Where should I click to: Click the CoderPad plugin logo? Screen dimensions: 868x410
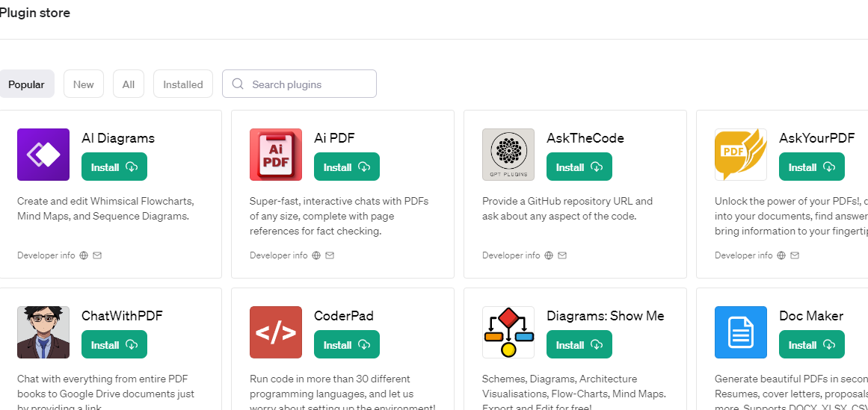276,332
